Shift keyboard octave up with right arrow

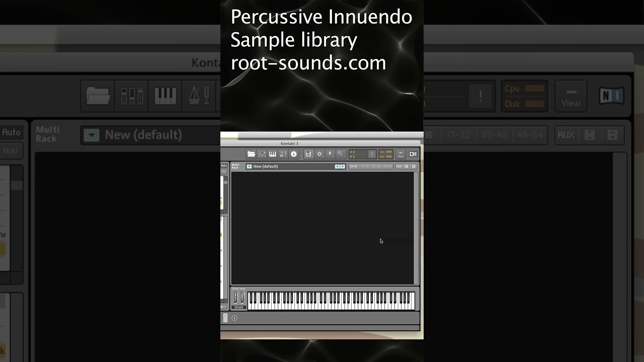pyautogui.click(x=245, y=307)
